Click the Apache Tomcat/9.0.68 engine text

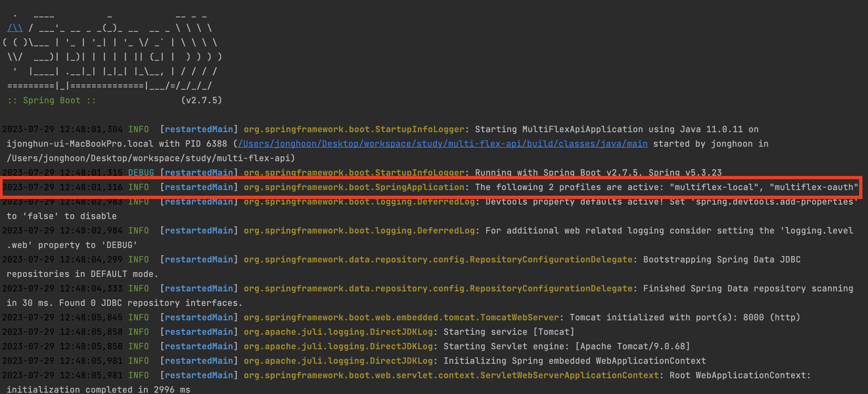633,346
